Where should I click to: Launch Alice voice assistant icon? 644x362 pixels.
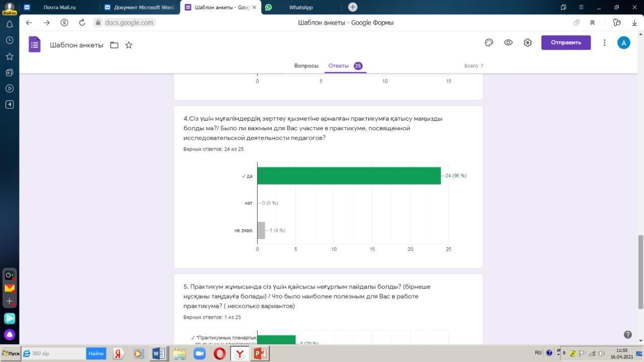pyautogui.click(x=10, y=334)
